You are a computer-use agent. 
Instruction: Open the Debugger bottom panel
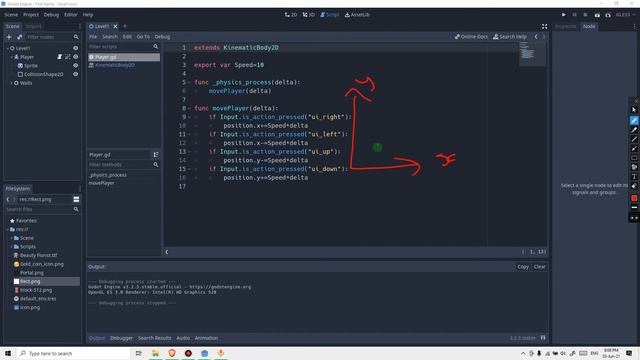click(121, 338)
